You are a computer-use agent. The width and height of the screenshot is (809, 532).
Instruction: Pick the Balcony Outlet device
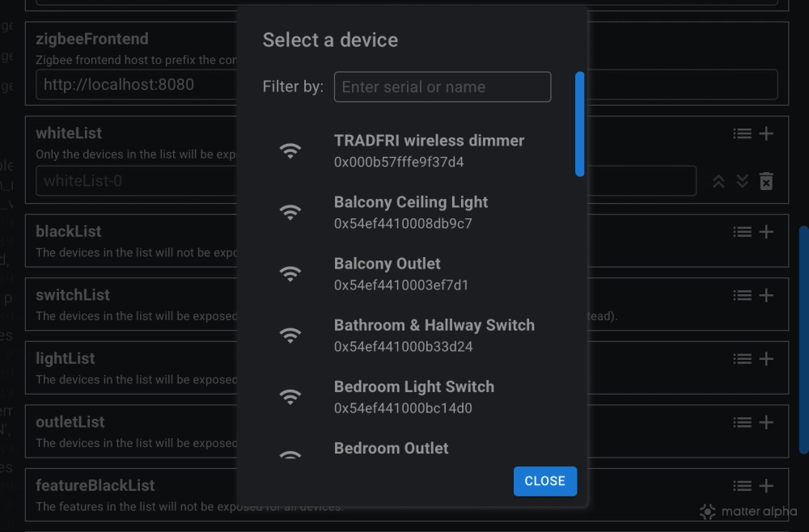click(x=401, y=273)
